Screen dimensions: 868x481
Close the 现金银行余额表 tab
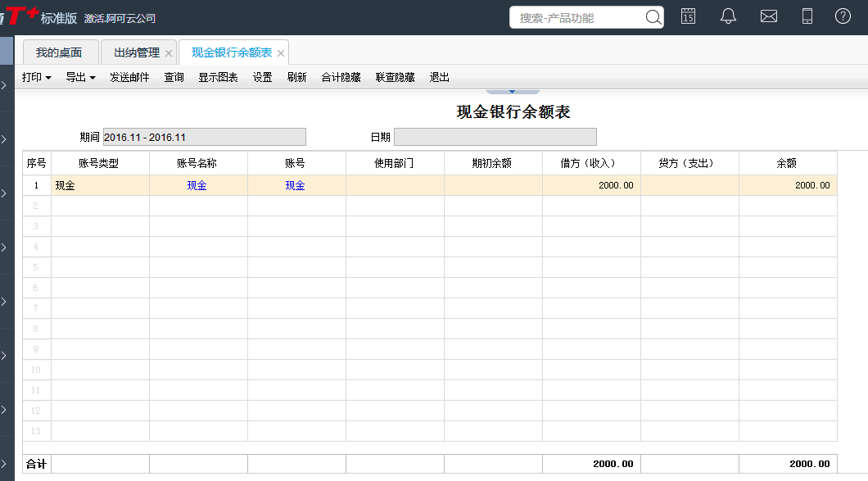click(x=281, y=53)
